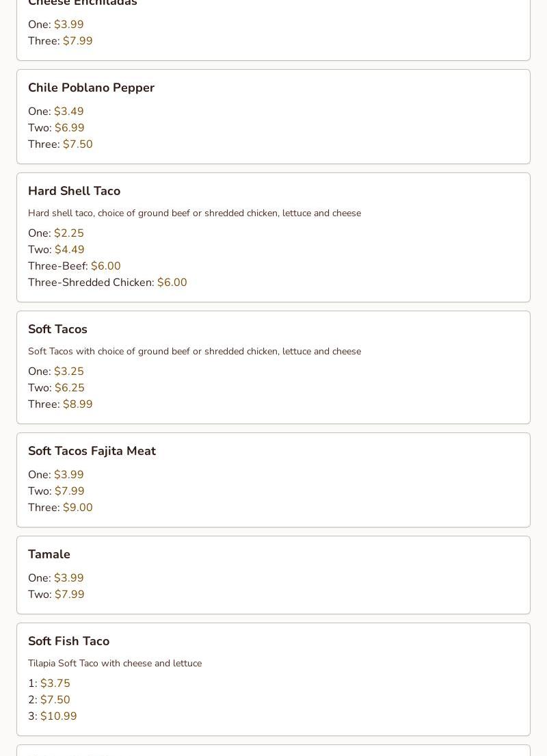Image resolution: width=547 pixels, height=756 pixels.
Task: Click the Hard Shell Taco description text
Action: point(194,213)
